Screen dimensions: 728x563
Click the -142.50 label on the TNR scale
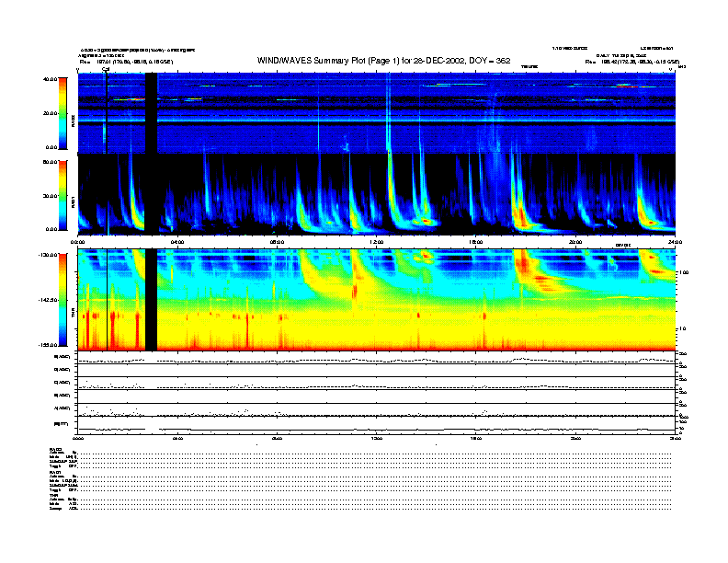click(48, 300)
